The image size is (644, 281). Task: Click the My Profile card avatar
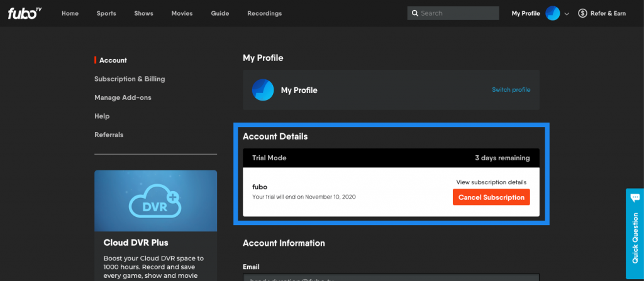pos(263,90)
